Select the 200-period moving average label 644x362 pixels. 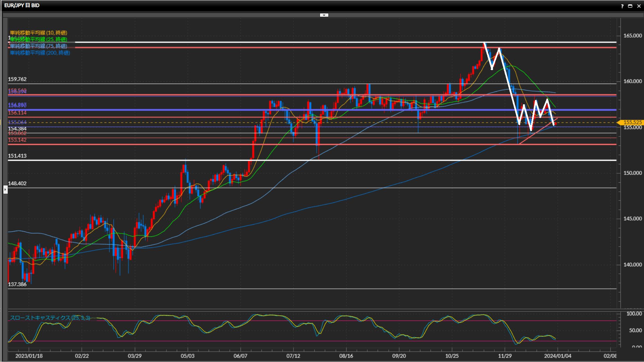[40, 53]
